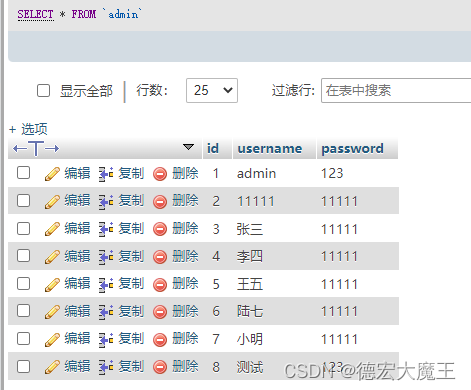Click the 删除 link for 王五 row
Image resolution: width=471 pixels, height=390 pixels.
pos(185,284)
